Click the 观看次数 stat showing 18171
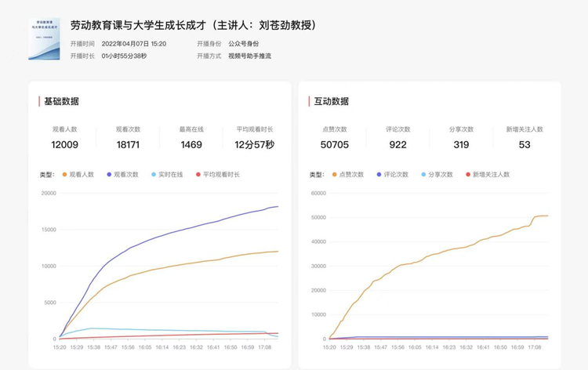 click(x=128, y=144)
